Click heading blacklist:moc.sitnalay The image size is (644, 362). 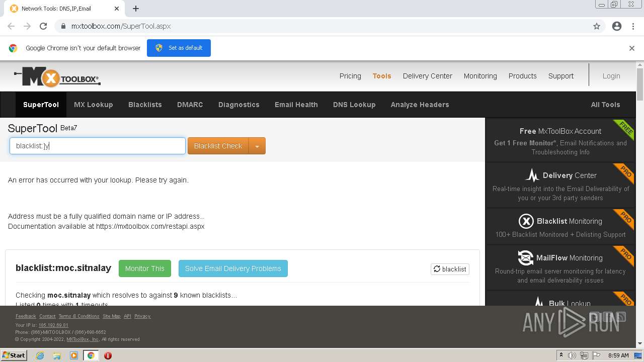63,268
